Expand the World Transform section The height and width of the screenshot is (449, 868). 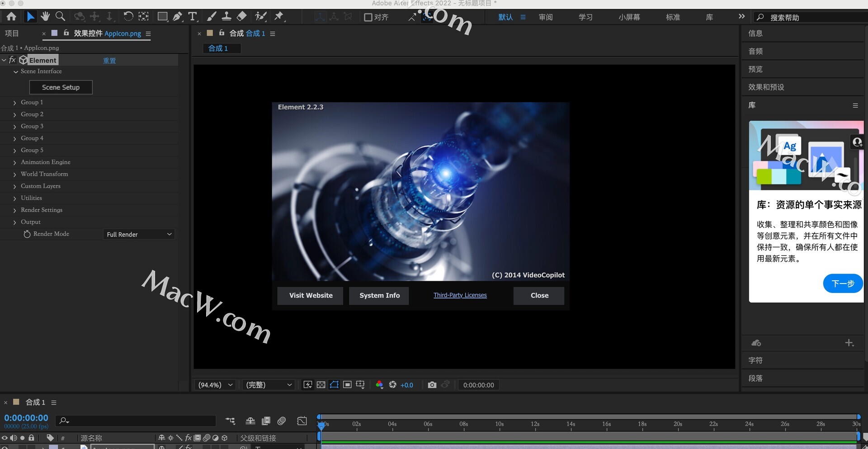14,174
